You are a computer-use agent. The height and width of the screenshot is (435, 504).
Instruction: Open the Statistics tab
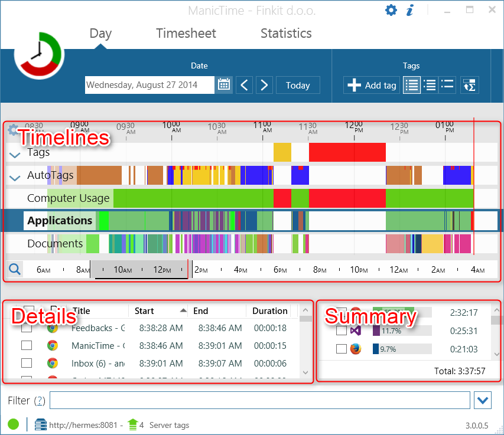point(285,34)
